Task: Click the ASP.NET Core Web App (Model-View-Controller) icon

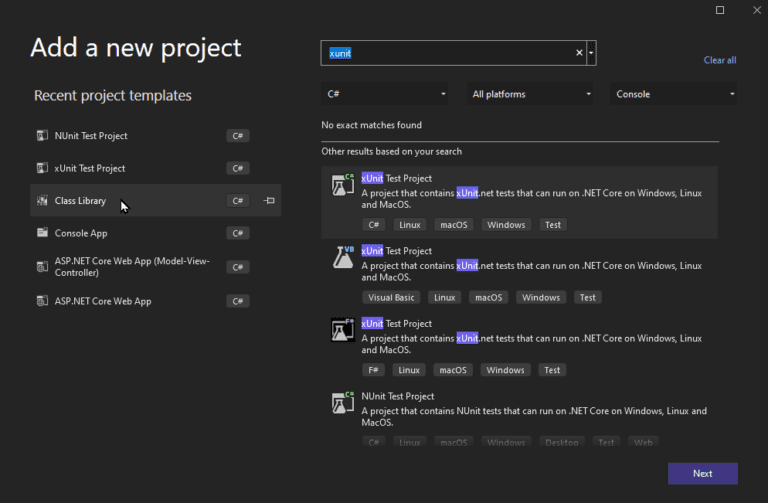Action: point(42,267)
